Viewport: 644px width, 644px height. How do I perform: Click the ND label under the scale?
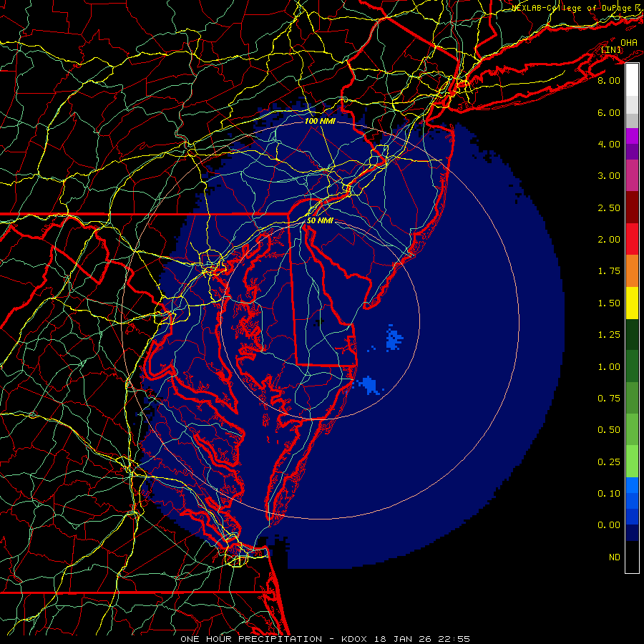(x=615, y=557)
